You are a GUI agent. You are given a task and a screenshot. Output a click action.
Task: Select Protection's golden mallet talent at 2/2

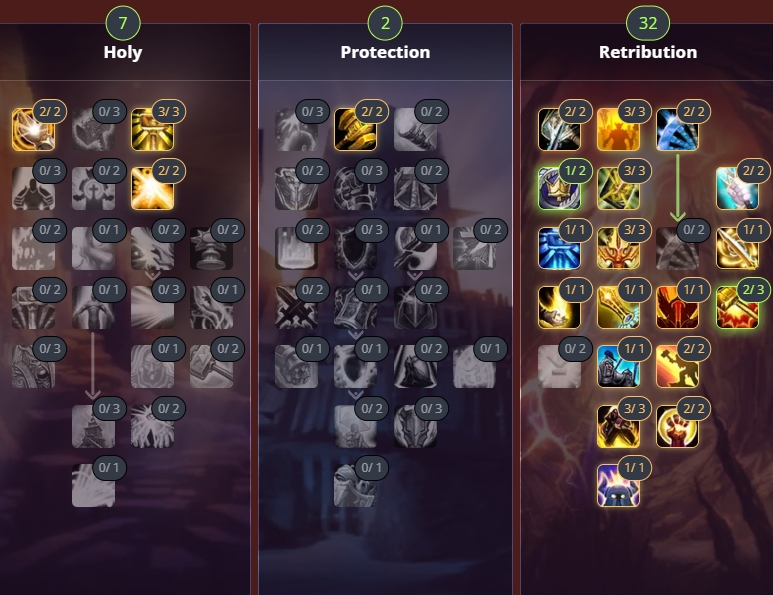pos(355,130)
